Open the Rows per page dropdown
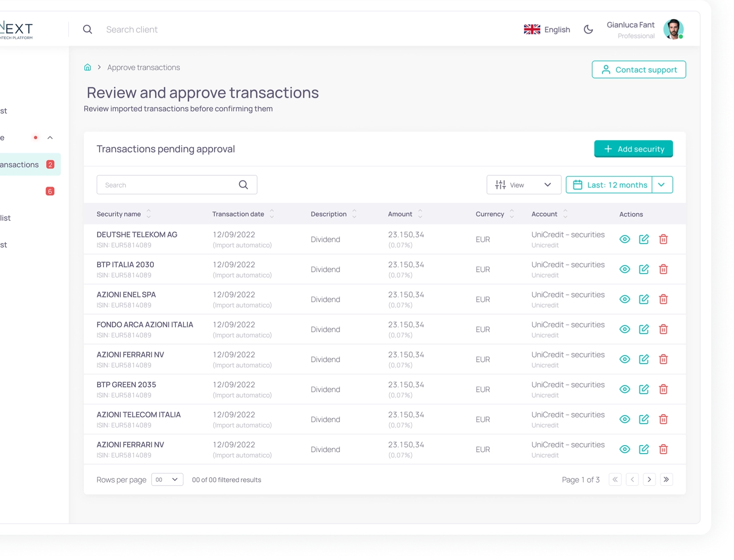The width and height of the screenshot is (734, 560). click(x=167, y=480)
